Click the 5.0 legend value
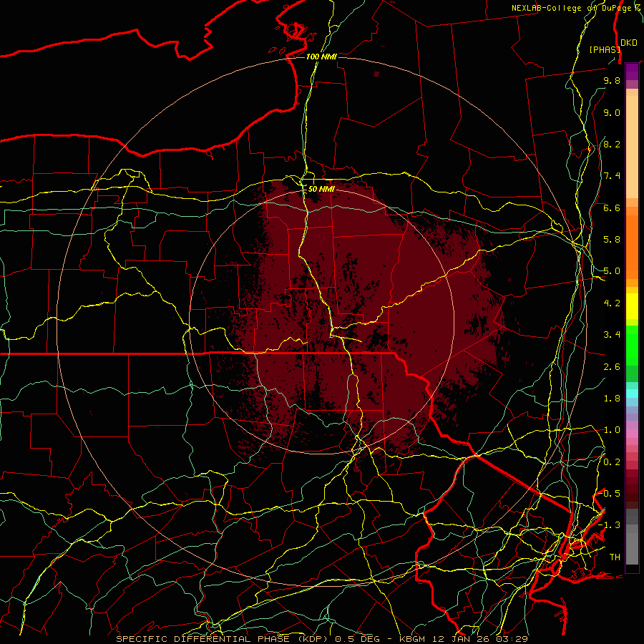 (x=612, y=271)
